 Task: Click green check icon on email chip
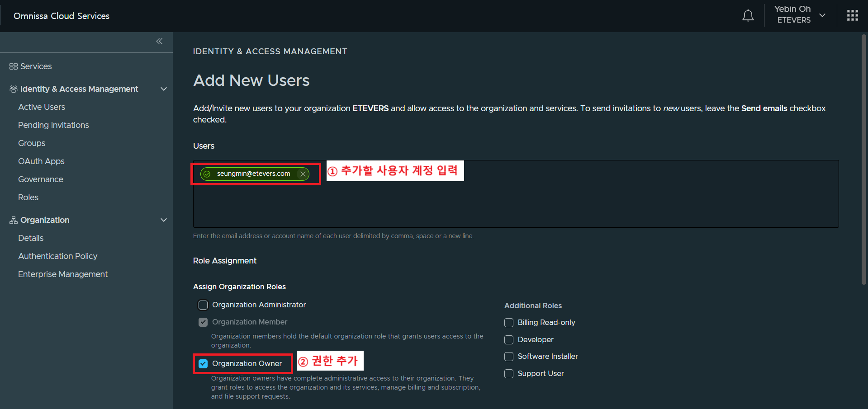pyautogui.click(x=207, y=174)
